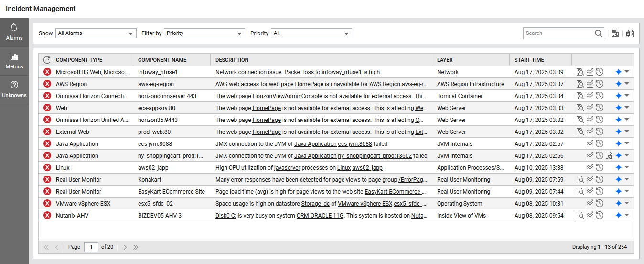Open the graph icon for ecs-jvm:8088 alarm
This screenshot has height=264, width=644.
coord(590,144)
